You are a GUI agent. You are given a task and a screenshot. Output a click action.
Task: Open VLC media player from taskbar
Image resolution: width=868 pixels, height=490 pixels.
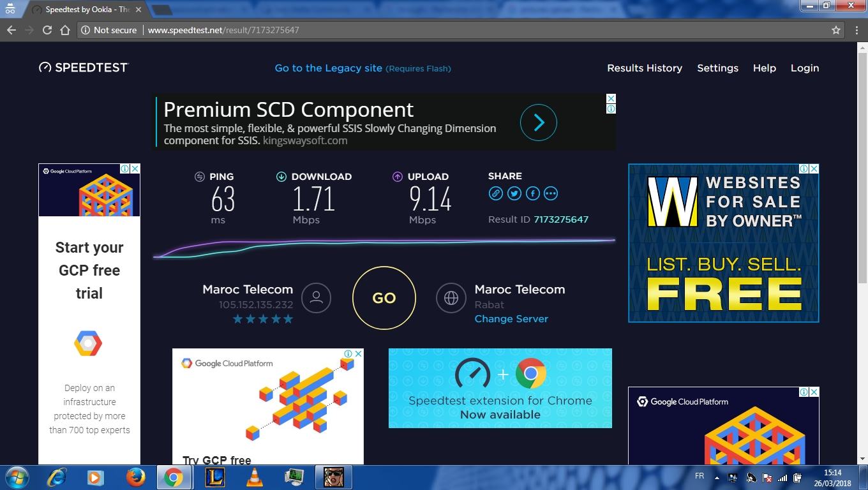(255, 477)
